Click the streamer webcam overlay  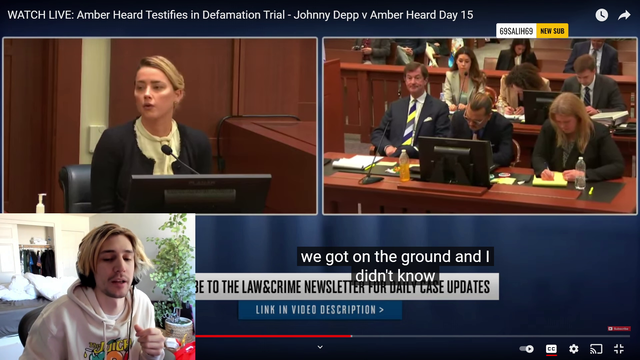[98, 287]
